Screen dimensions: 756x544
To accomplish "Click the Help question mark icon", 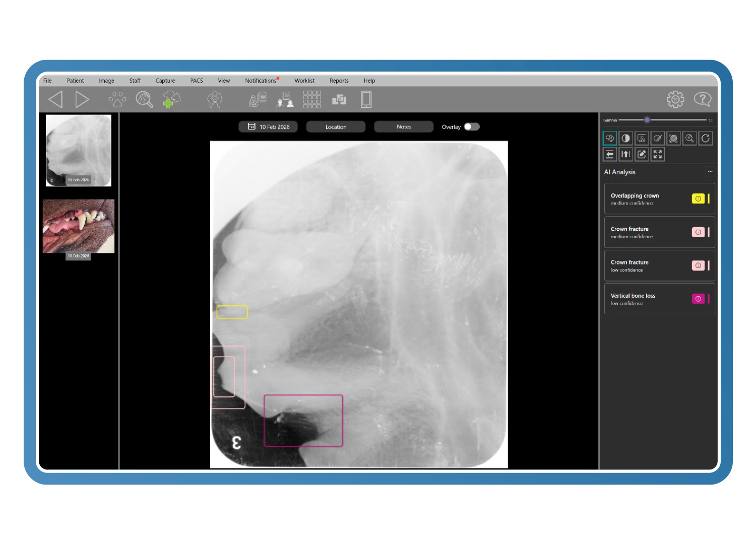I will [704, 99].
